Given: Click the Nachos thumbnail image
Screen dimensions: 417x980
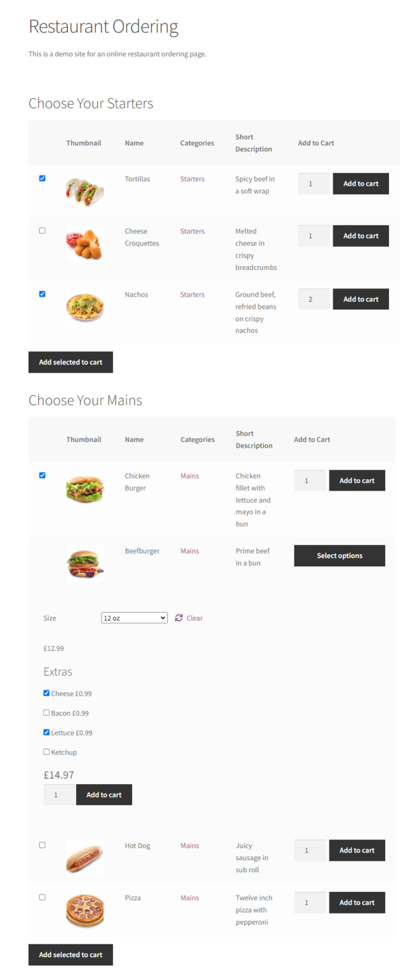Looking at the screenshot, I should 84,308.
